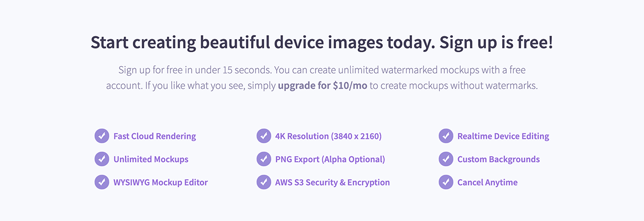Screen dimensions: 644x221
Task: Click the checkmark icon beside Realtime Device Editing
Action: tap(446, 136)
